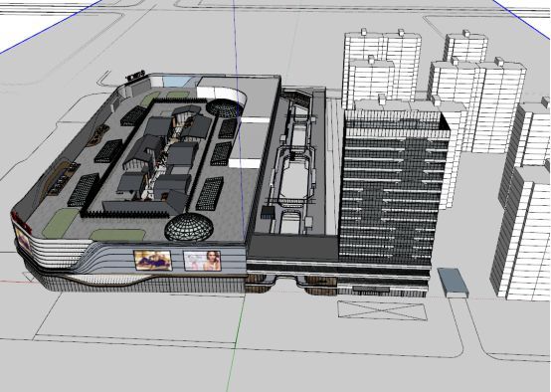The image size is (551, 392).
Task: Select the billboard on the curved corner
Action: [23, 239]
